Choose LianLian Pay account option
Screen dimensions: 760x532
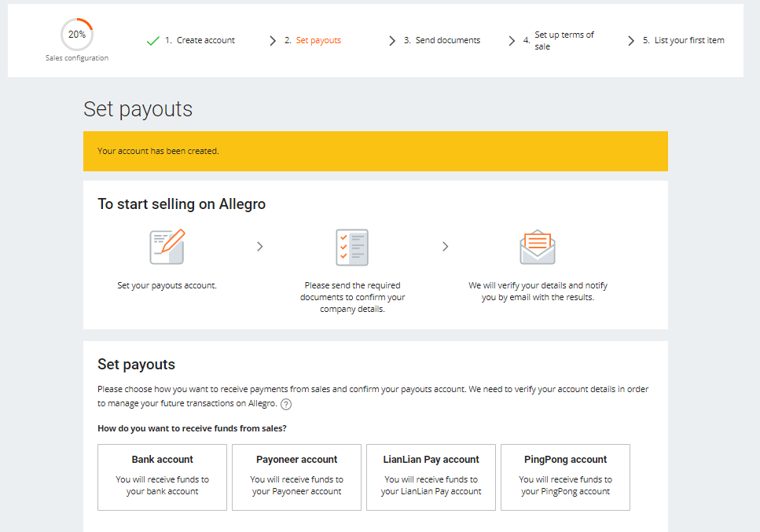tap(431, 477)
